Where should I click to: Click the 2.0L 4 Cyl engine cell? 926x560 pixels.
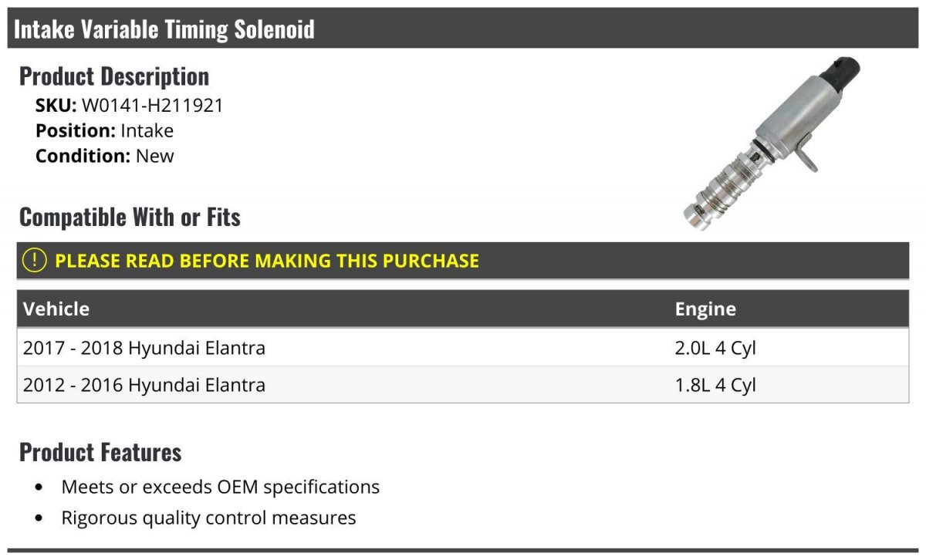click(715, 348)
